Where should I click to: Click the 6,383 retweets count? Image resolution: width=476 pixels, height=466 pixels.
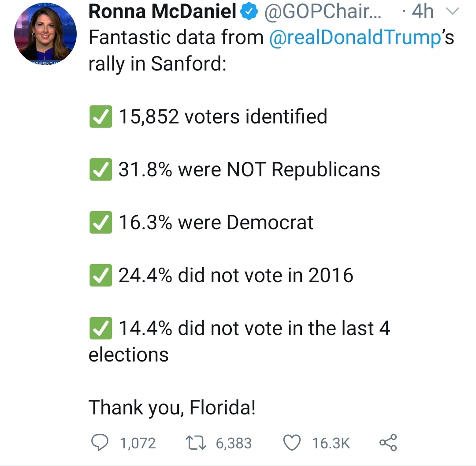234,443
